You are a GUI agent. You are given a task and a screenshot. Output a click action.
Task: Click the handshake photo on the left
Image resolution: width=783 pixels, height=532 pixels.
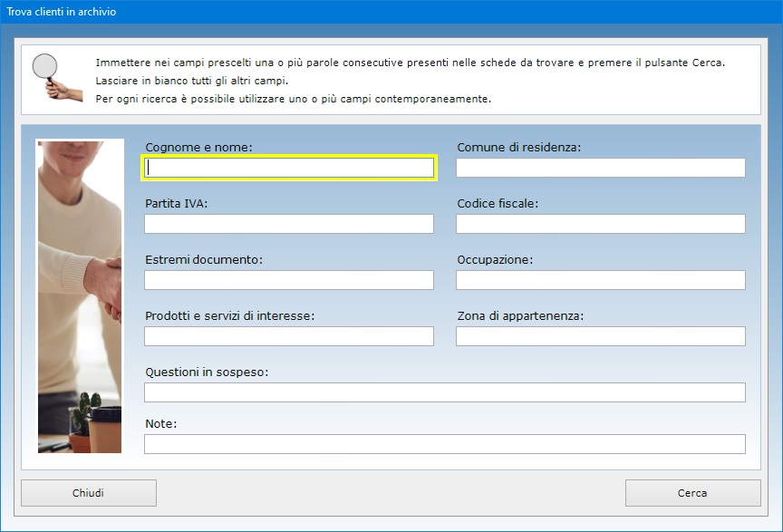[80, 295]
